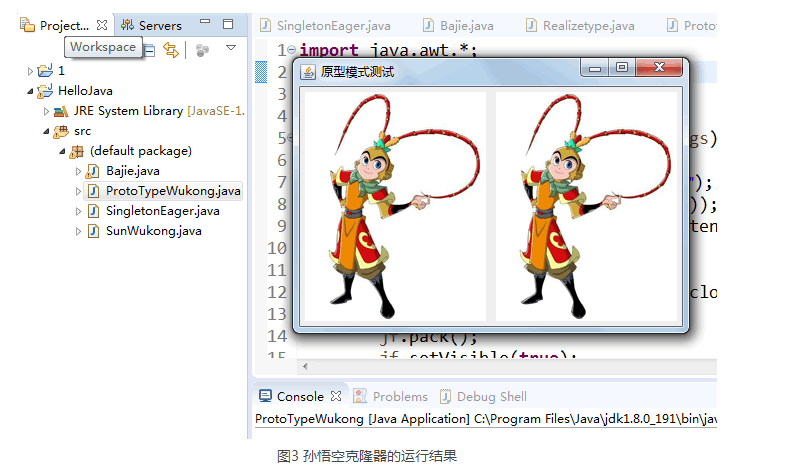Screen dimensions: 793x467
Task: Toggle Link with Editor arrows icon
Action: (x=171, y=50)
